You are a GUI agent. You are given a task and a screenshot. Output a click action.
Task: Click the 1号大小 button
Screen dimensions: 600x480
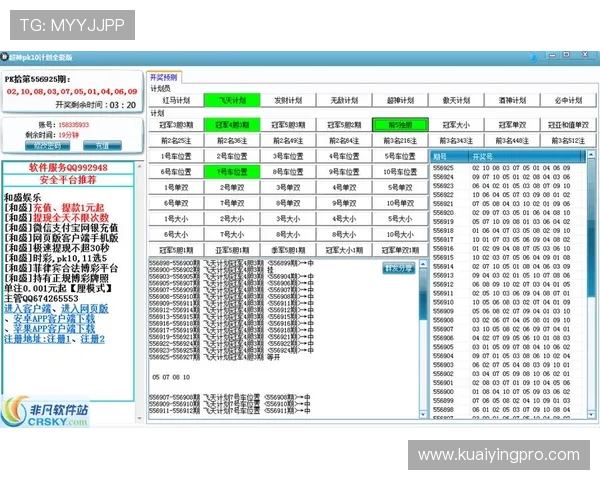point(176,219)
